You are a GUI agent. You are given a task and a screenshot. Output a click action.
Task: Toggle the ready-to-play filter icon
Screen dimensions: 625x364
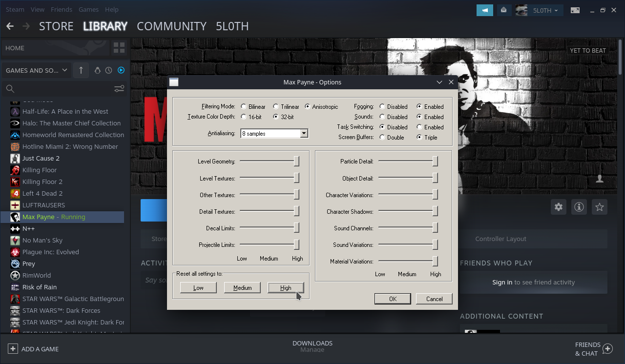click(121, 70)
